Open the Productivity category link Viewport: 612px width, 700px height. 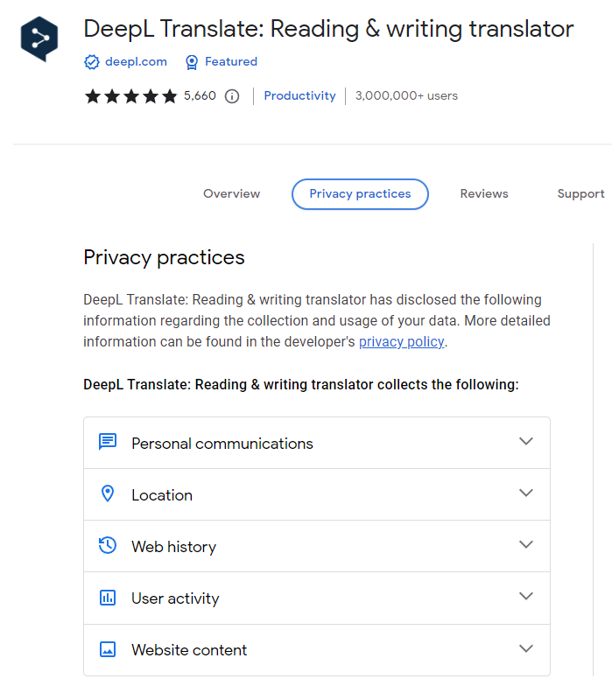click(x=299, y=95)
